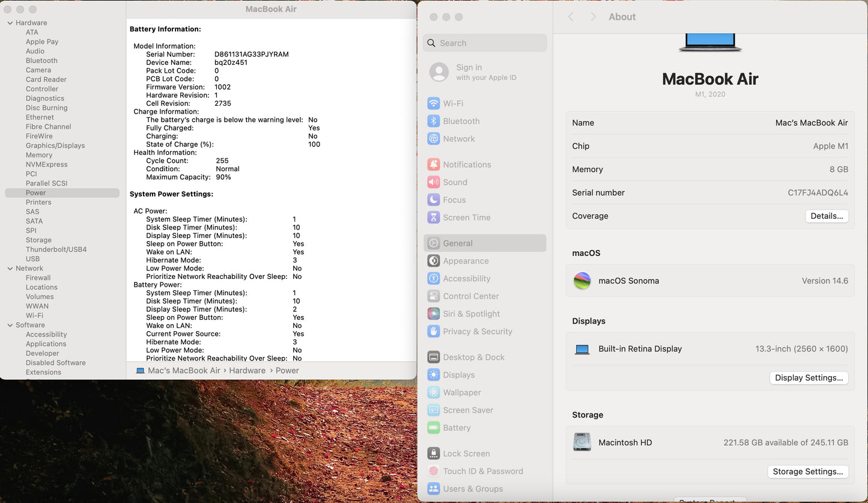The width and height of the screenshot is (868, 503).
Task: Collapse the Software tree section
Action: [x=10, y=325]
